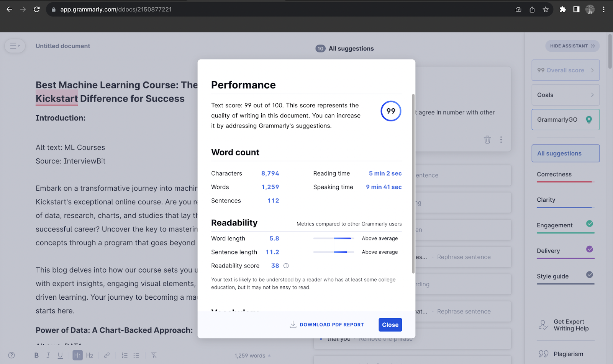
Task: Click the browser address bar URL
Action: tap(116, 10)
